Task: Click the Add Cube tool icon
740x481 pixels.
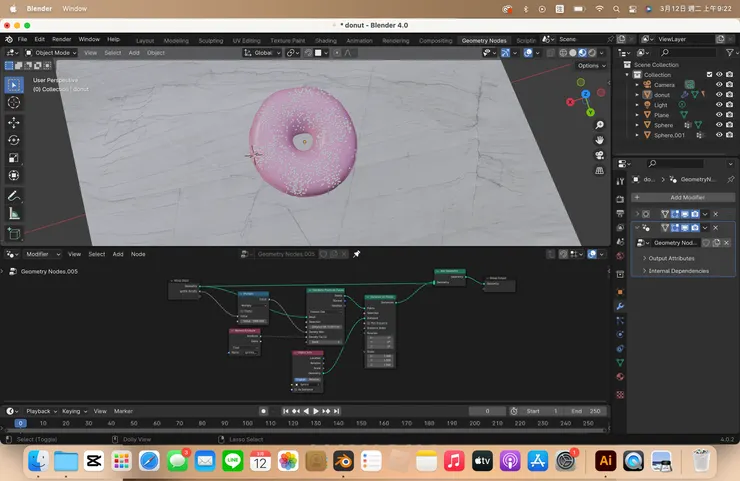Action: click(x=14, y=234)
